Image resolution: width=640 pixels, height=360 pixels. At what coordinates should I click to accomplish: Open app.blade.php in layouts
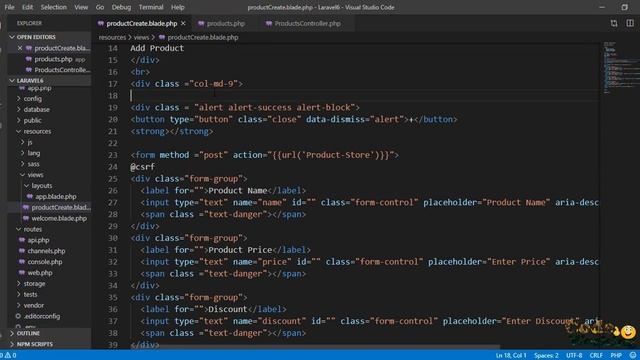pos(56,196)
